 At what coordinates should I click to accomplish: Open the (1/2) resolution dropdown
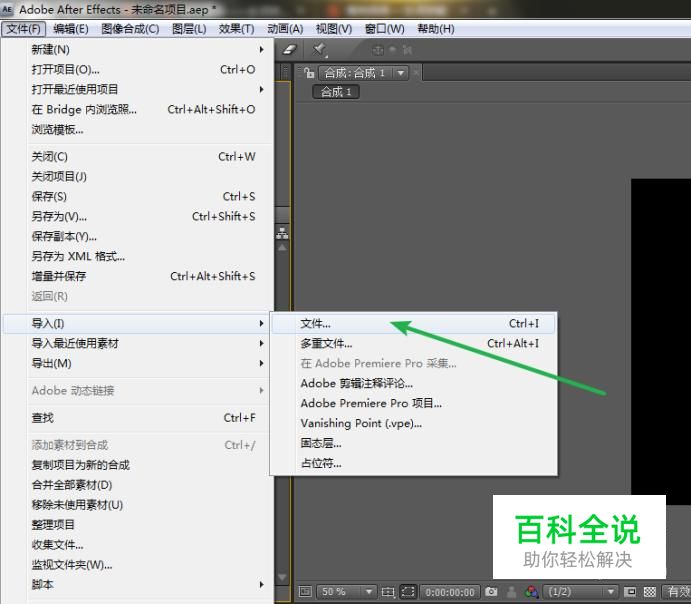click(580, 591)
